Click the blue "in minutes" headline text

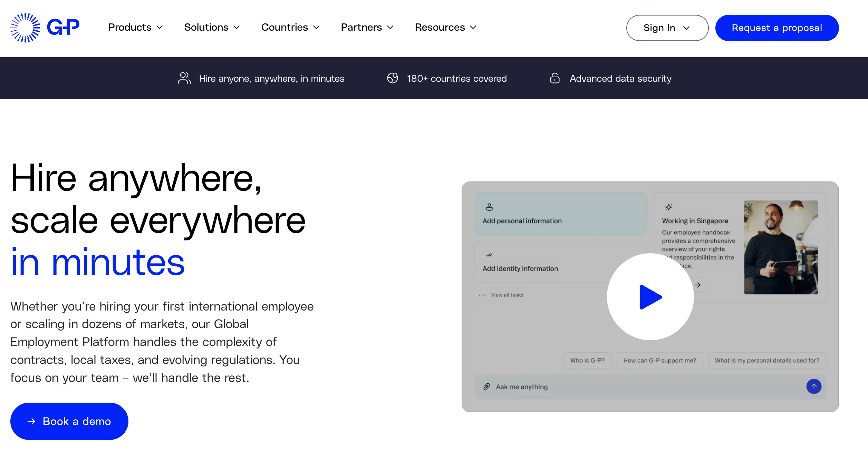[x=98, y=262]
